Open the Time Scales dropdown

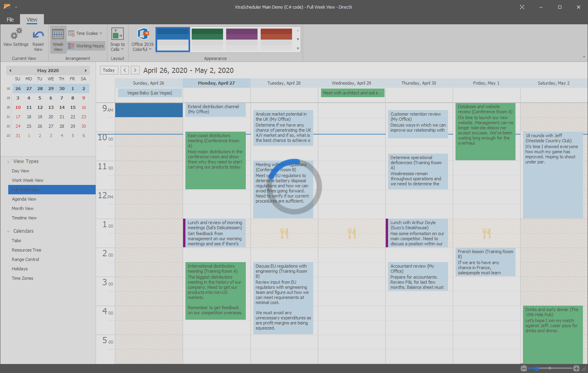click(100, 33)
